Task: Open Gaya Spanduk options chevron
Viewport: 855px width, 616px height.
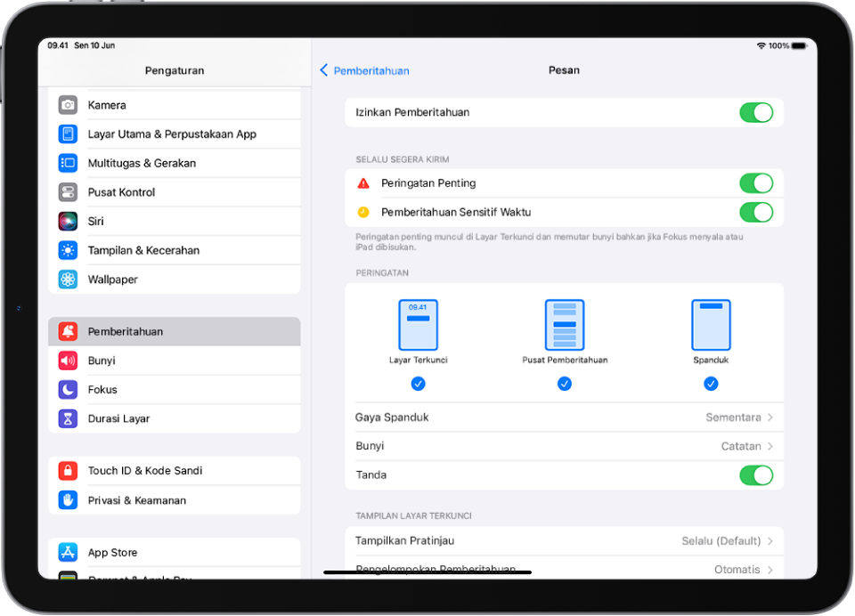Action: click(x=769, y=417)
